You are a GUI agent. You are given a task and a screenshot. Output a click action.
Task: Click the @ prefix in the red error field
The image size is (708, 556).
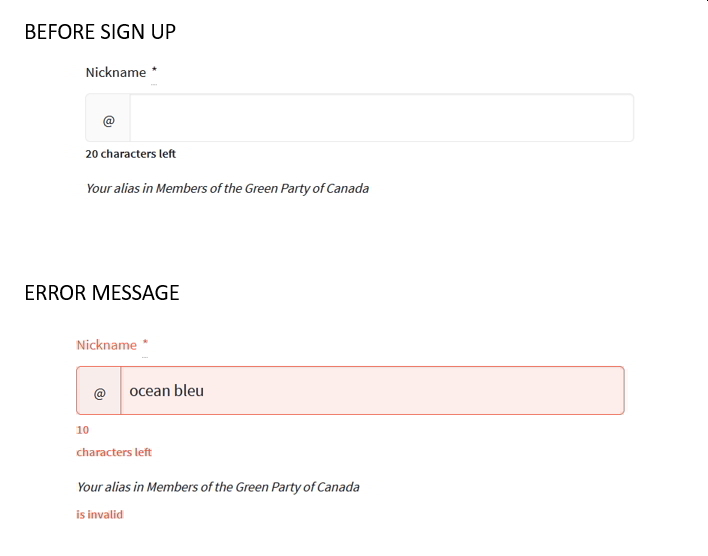[x=99, y=392]
